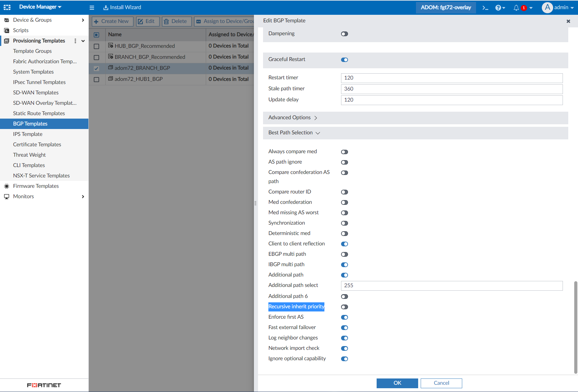Viewport: 578px width, 392px height.
Task: Click Assign to Device/Group button
Action: (224, 21)
